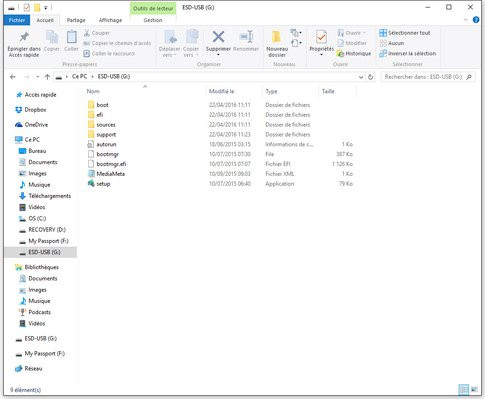Switch to the Affichage tab
The image size is (485, 399).
pyautogui.click(x=110, y=20)
